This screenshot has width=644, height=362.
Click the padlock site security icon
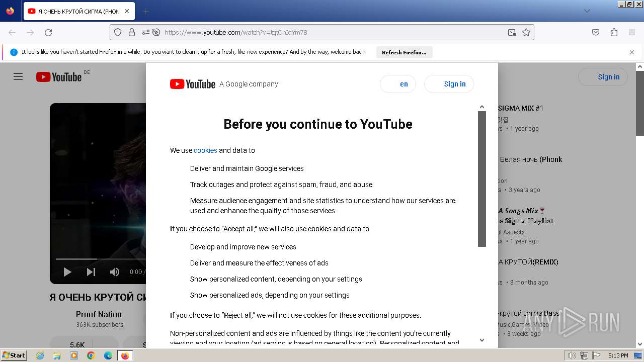tap(132, 32)
